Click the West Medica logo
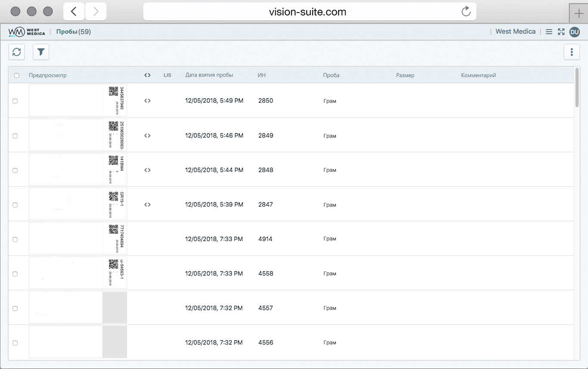Viewport: 588px width, 369px height. coord(27,32)
